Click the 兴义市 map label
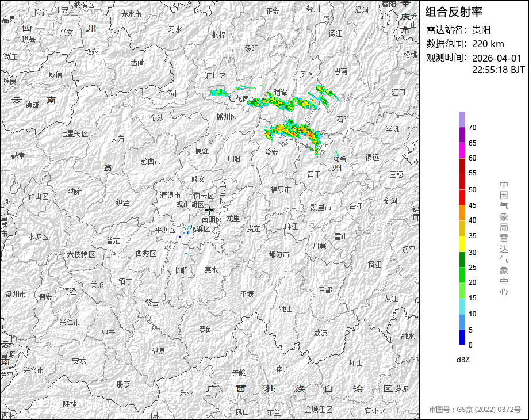This screenshot has height=420, width=529. 33,370
